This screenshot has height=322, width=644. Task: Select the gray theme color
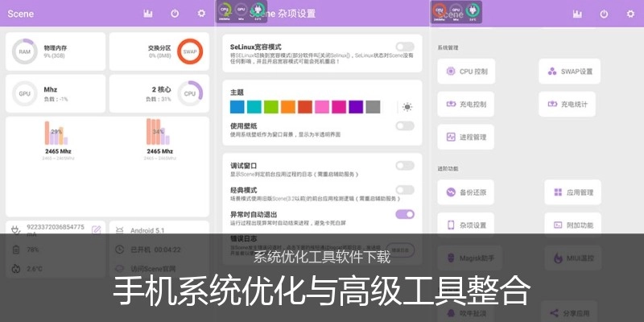pos(373,107)
